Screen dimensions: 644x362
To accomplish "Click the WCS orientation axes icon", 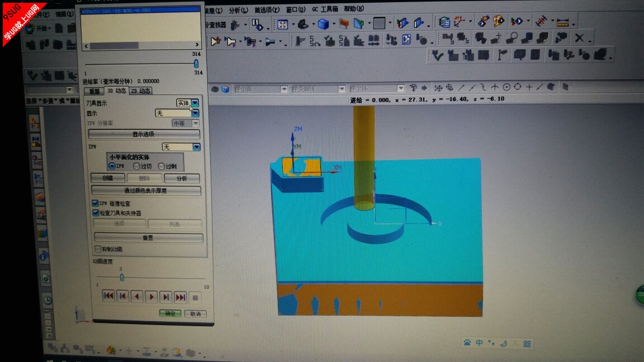I will click(x=459, y=21).
